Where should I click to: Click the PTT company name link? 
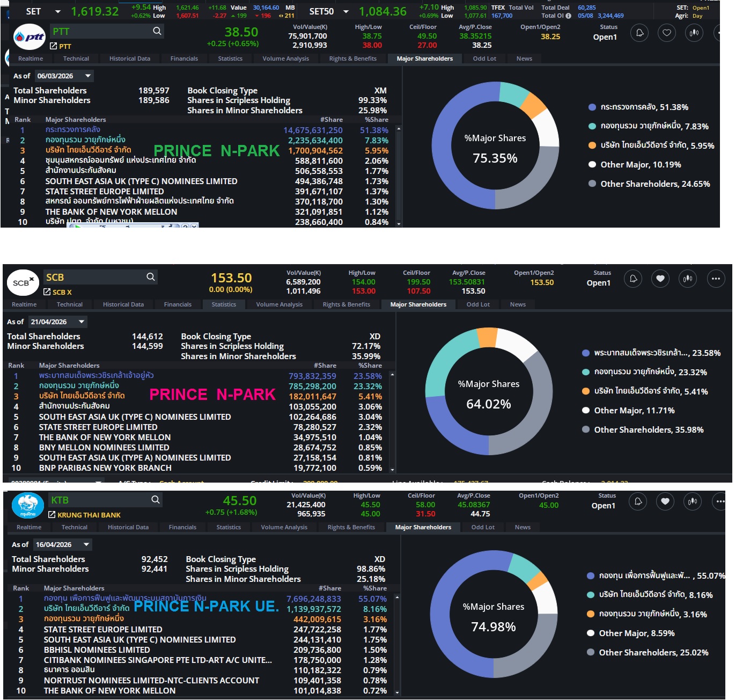(65, 46)
